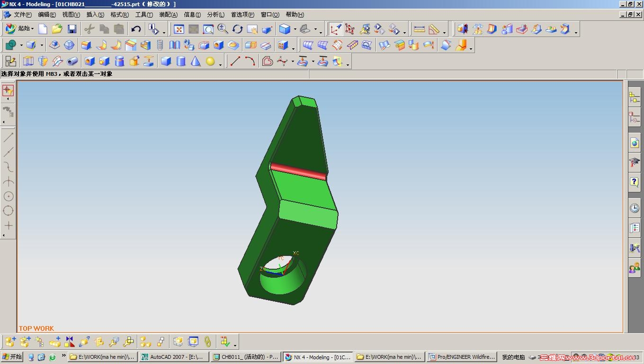Select the Hole feature icon

[90, 61]
